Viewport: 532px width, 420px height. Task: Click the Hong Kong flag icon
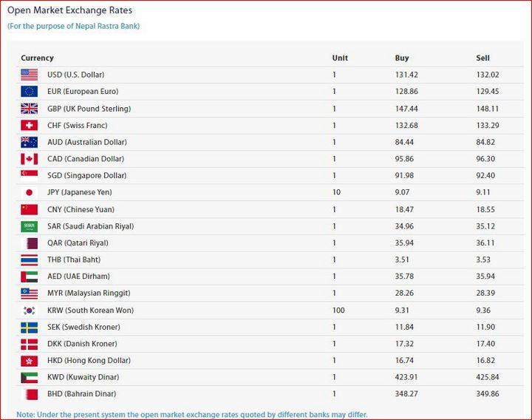click(x=29, y=361)
